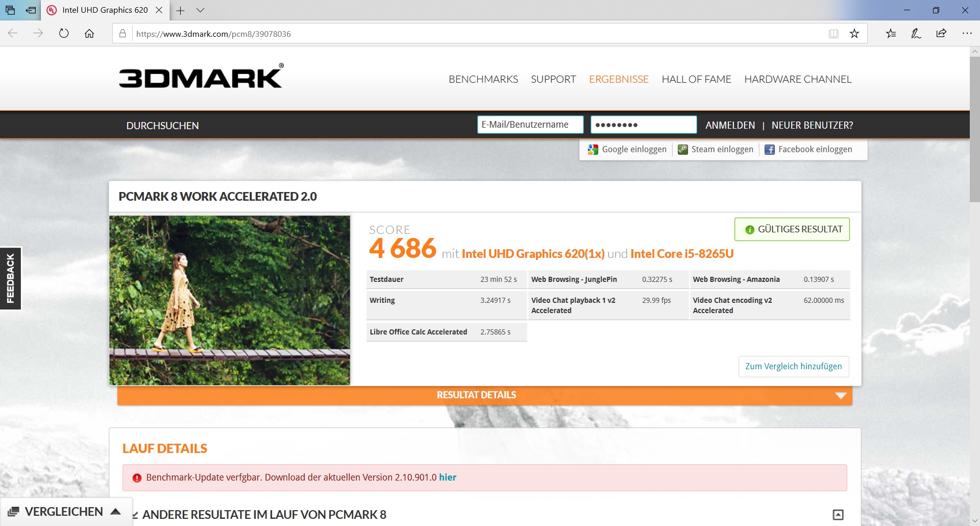980x526 pixels.
Task: Click Durchsuchen in the dark bar
Action: 162,126
